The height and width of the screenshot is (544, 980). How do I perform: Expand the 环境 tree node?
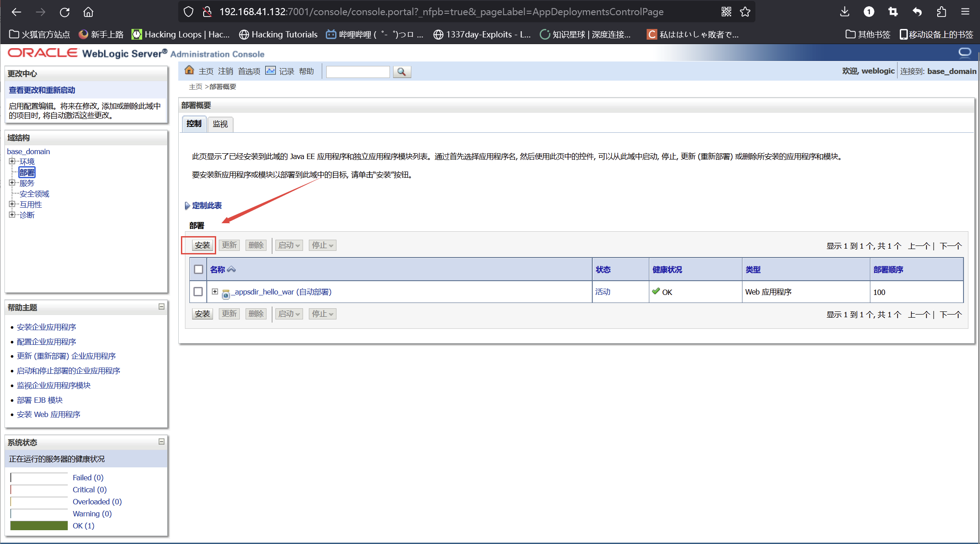click(12, 161)
